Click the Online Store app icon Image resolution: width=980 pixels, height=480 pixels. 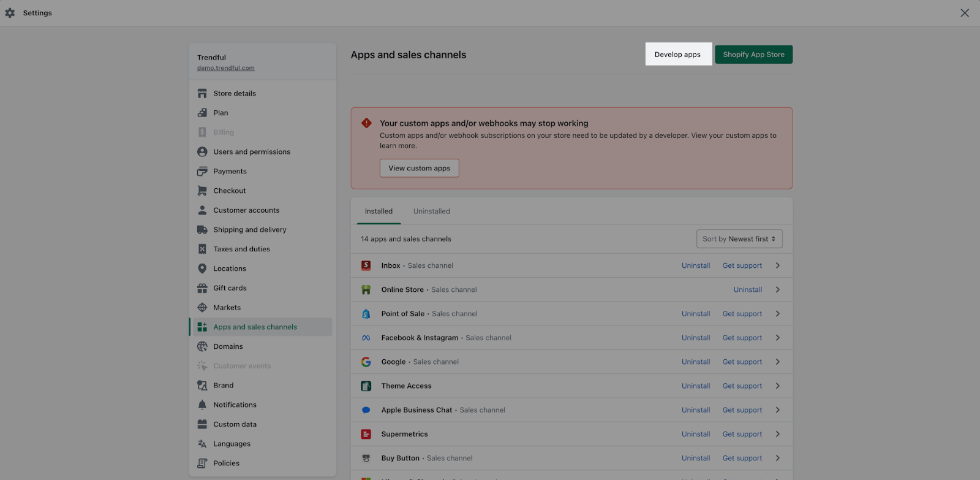click(366, 289)
